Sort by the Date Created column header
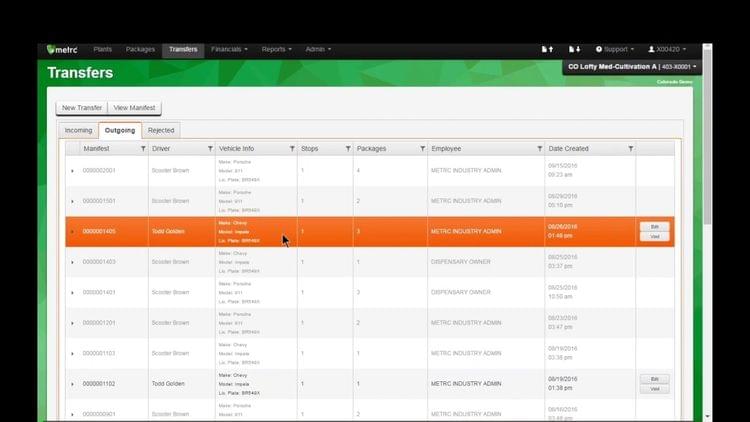This screenshot has height=422, width=750. 568,149
